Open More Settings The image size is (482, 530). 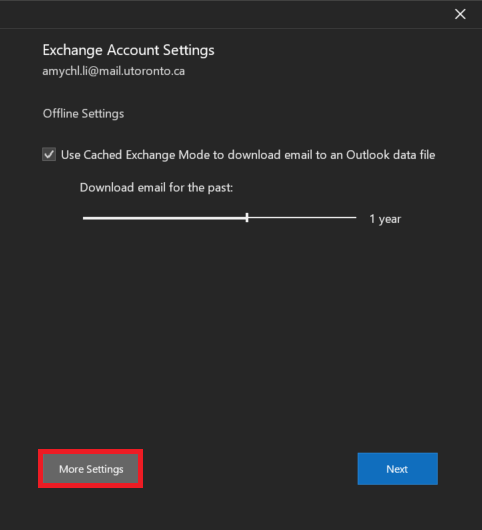[x=91, y=469]
